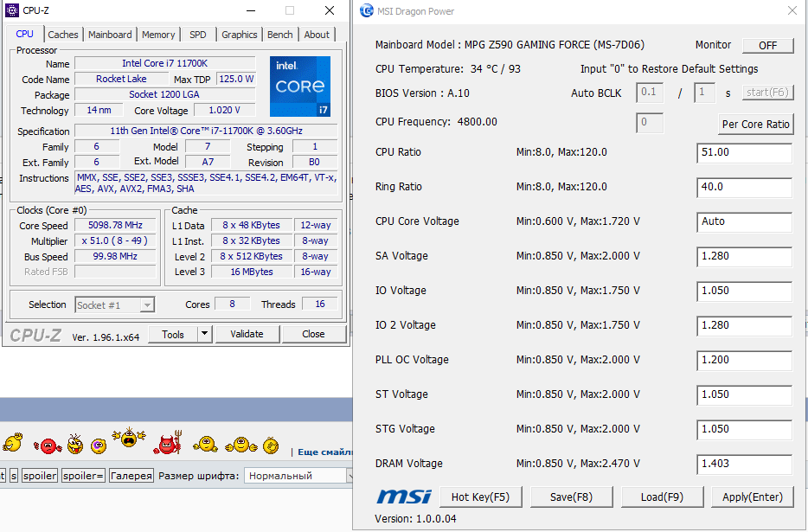This screenshot has height=532, width=808.
Task: Click the plain spoiler formatting button
Action: coord(40,476)
